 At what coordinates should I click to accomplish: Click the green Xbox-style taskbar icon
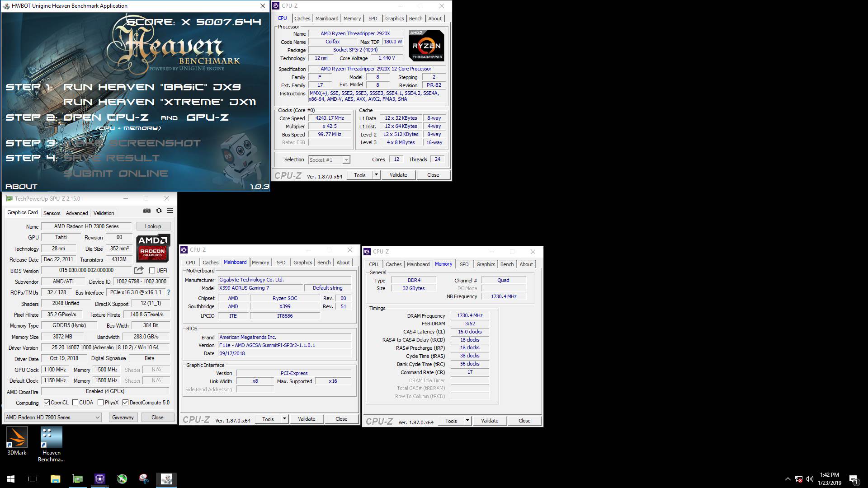[x=122, y=479]
